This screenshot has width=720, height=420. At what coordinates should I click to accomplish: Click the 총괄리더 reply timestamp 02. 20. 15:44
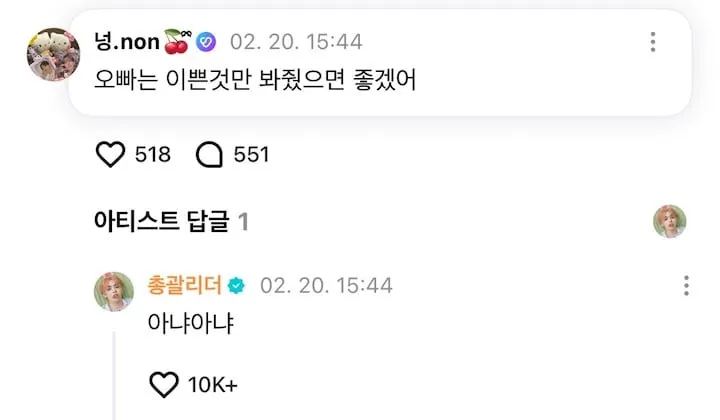click(x=326, y=286)
